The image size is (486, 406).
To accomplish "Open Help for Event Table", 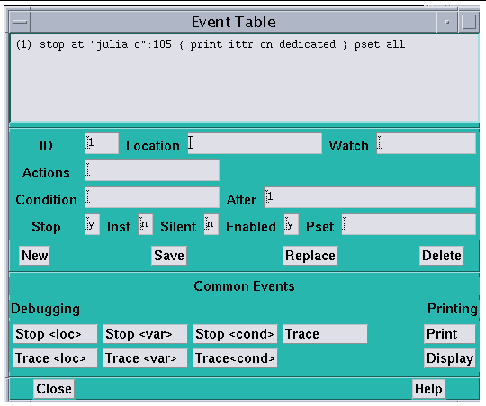I will pos(428,389).
